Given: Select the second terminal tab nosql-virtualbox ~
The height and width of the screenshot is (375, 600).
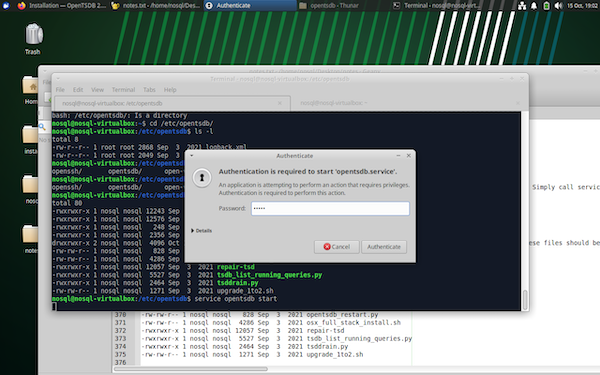Looking at the screenshot, I should 408,103.
